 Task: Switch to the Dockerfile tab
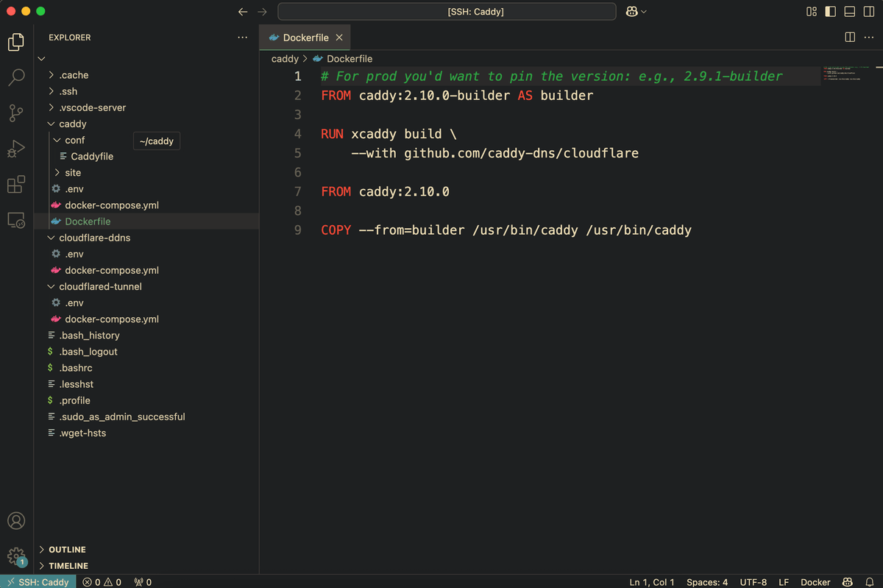(305, 37)
